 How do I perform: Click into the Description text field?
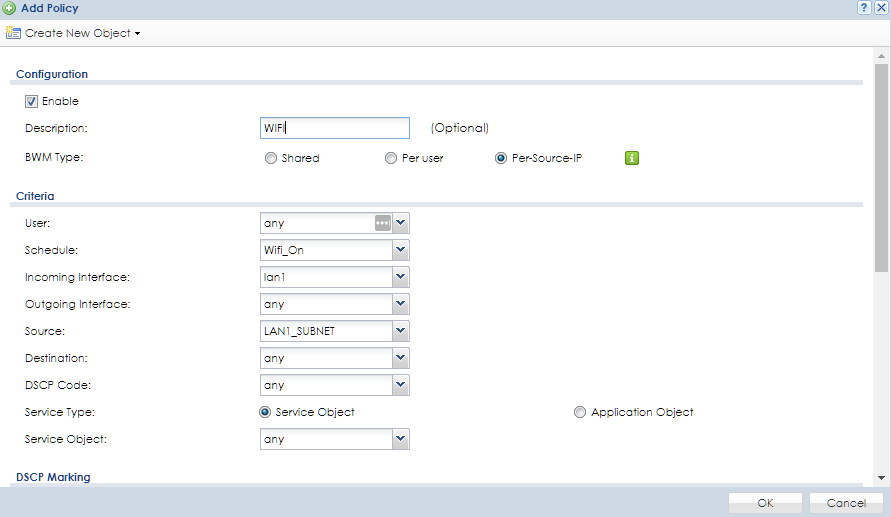coord(334,128)
